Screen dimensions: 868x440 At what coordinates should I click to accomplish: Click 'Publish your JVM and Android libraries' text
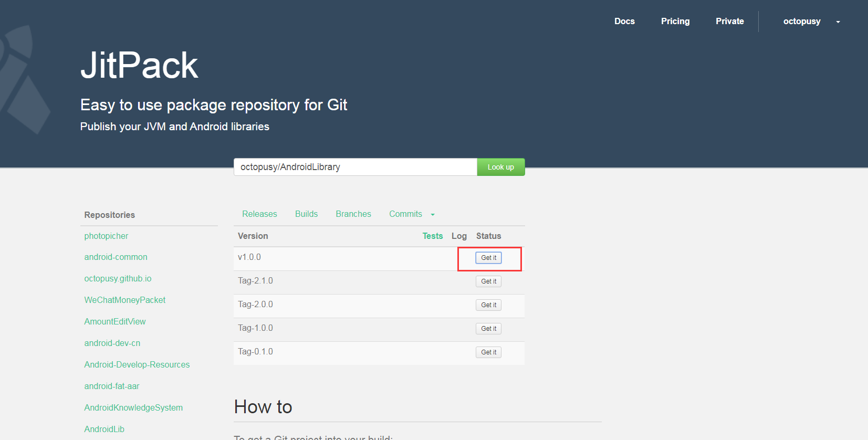click(174, 127)
